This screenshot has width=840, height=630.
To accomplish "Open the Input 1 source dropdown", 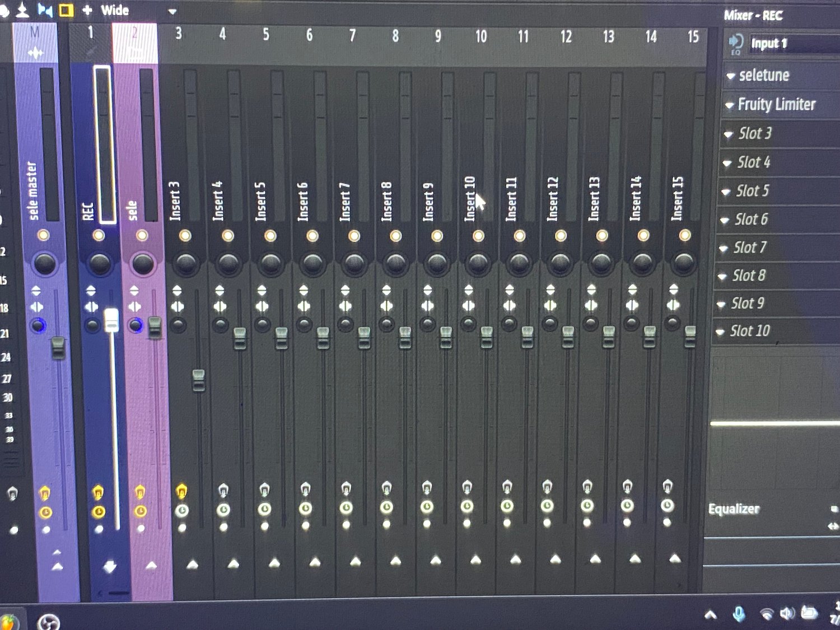I will point(795,43).
